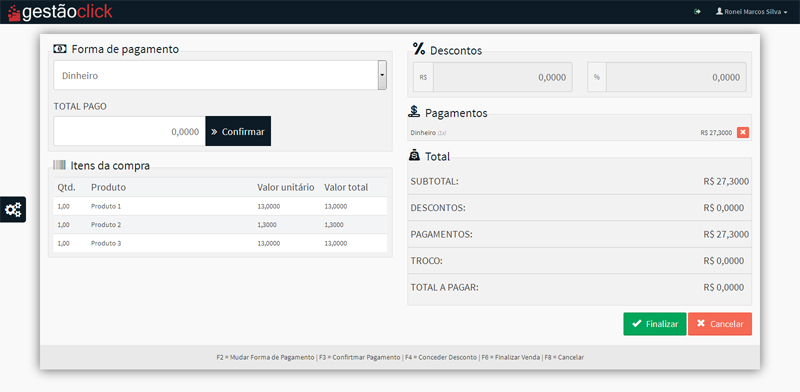Viewport: 800px width, 392px height.
Task: Click the percent icon beside Descontos
Action: 419,49
